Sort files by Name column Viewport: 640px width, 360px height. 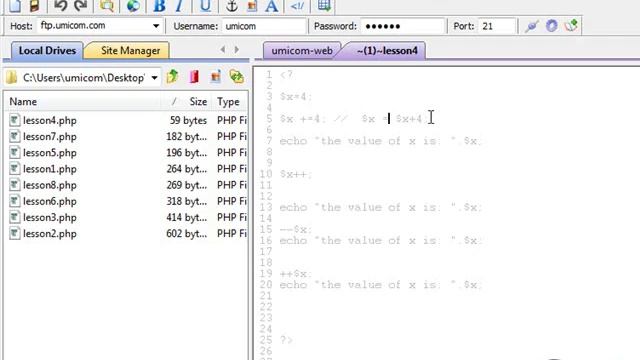[23, 102]
